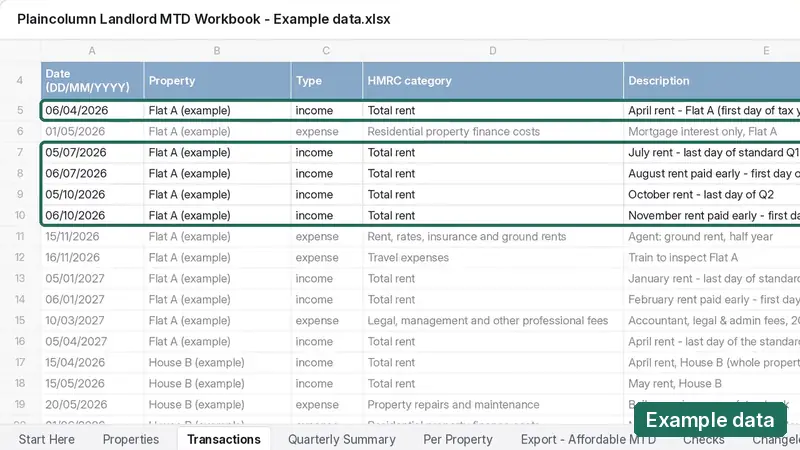
Task: Click the Date (DD/MM/YYYY) header cell
Action: click(92, 81)
